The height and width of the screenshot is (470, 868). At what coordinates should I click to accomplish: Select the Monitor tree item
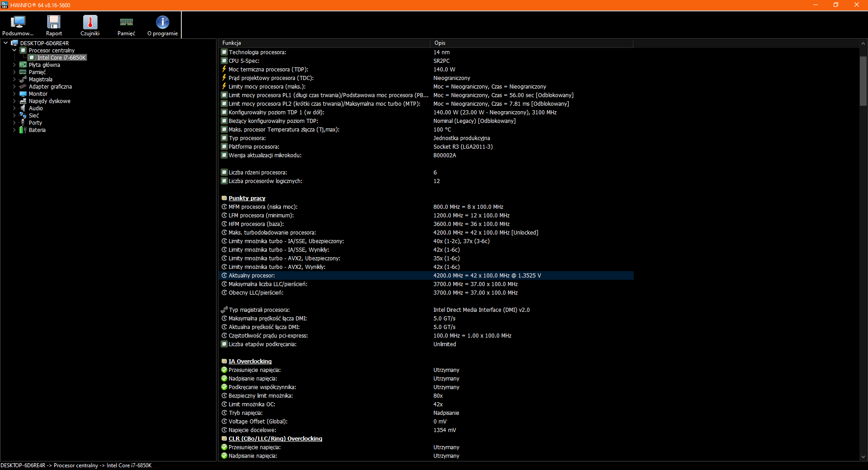pos(38,94)
